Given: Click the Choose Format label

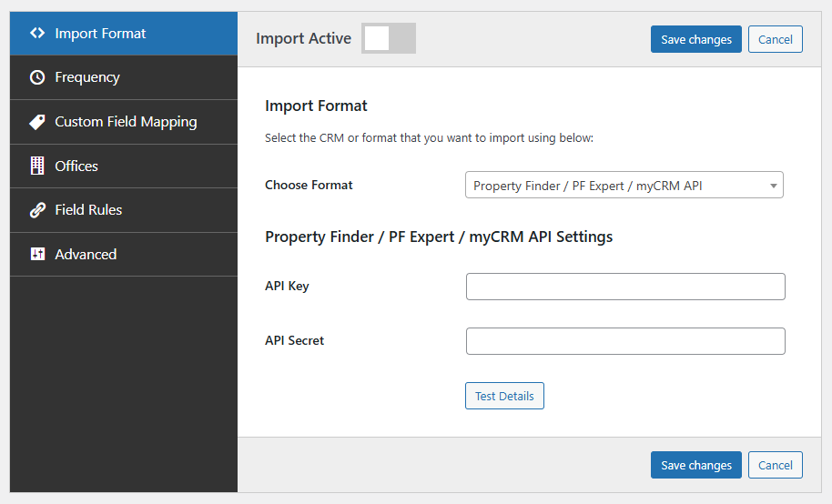Looking at the screenshot, I should [309, 185].
